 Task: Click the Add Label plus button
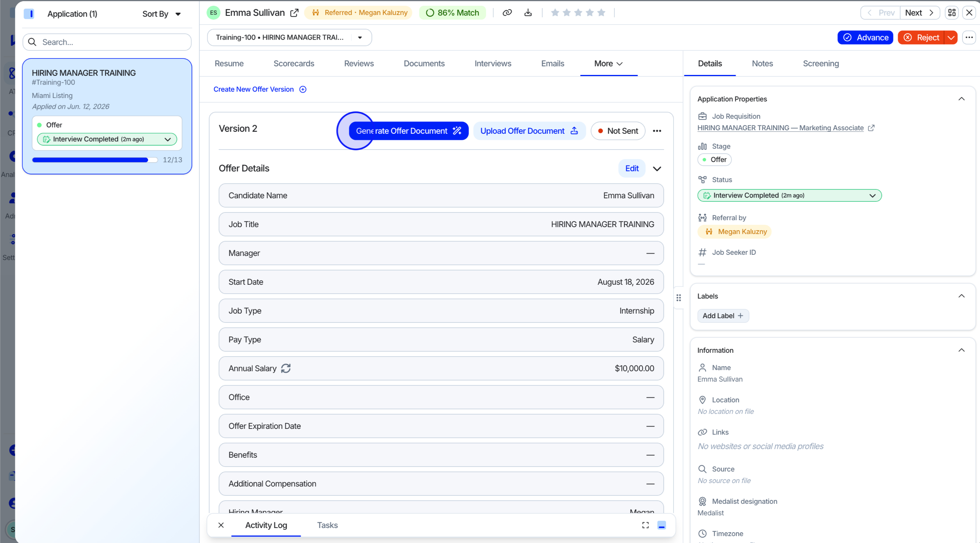(723, 316)
